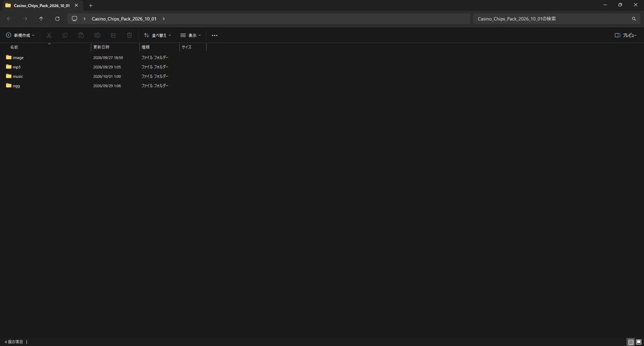The width and height of the screenshot is (644, 346).
Task: Expand chevron after Casino_Chips_Pack_2026_10_01 breadcrumb
Action: pos(164,19)
